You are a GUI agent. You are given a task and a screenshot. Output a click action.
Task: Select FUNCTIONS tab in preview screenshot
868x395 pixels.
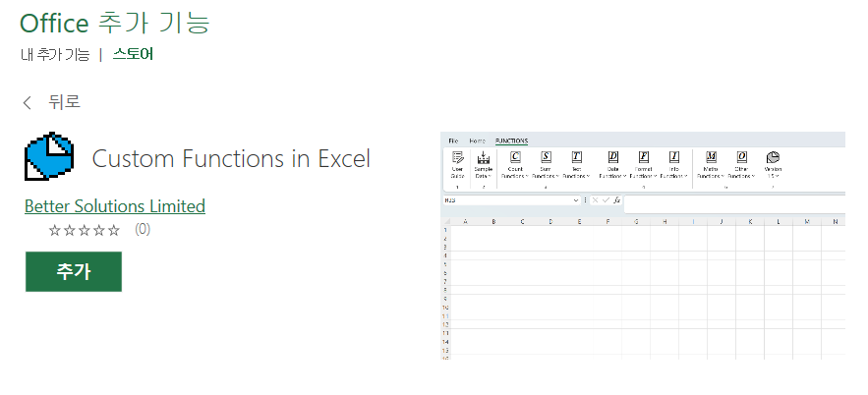[511, 141]
